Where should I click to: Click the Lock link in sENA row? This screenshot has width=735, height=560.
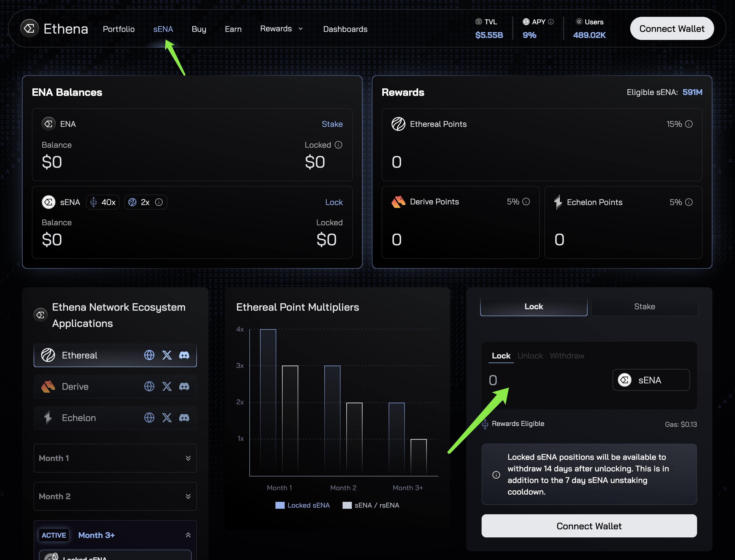[x=334, y=202]
